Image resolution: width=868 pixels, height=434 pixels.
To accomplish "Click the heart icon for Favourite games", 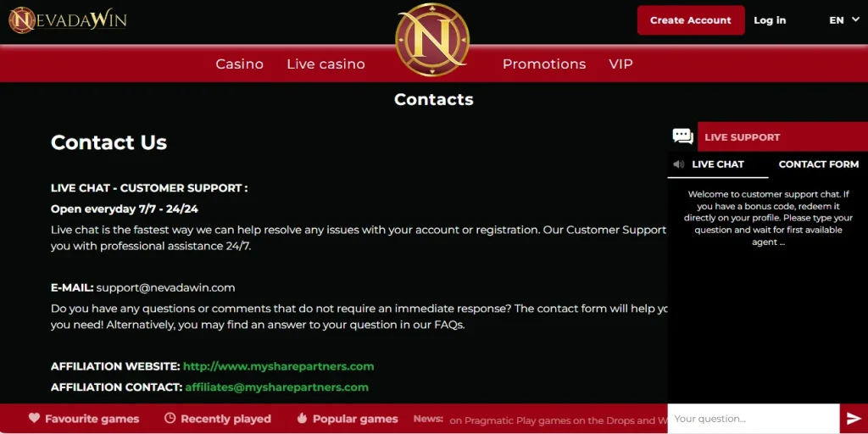I will [x=35, y=418].
